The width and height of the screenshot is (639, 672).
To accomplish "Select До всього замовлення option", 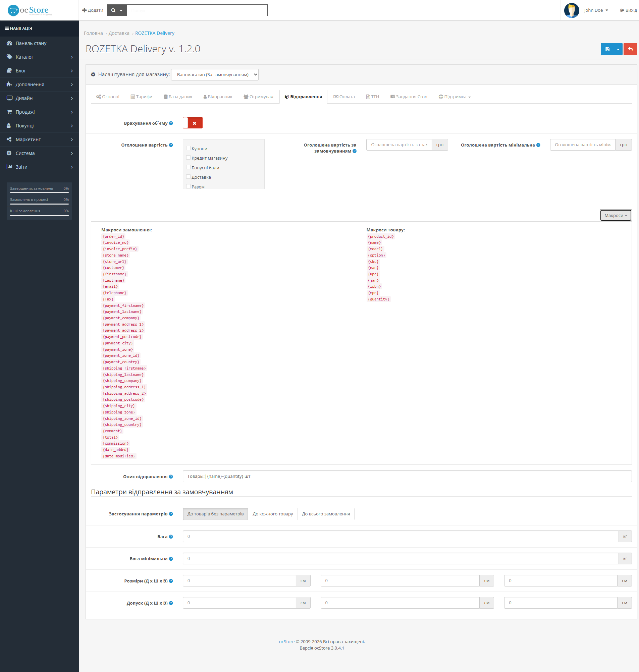I will 326,514.
